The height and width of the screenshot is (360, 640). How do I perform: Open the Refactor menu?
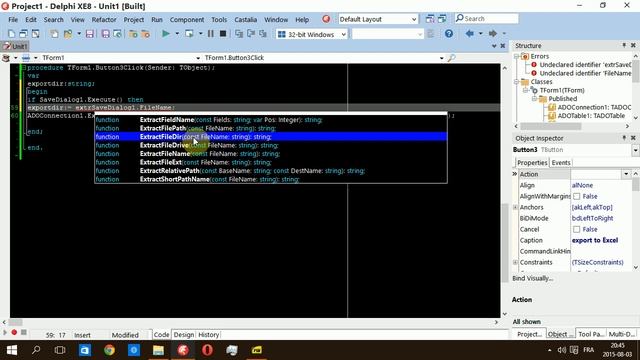coord(104,20)
